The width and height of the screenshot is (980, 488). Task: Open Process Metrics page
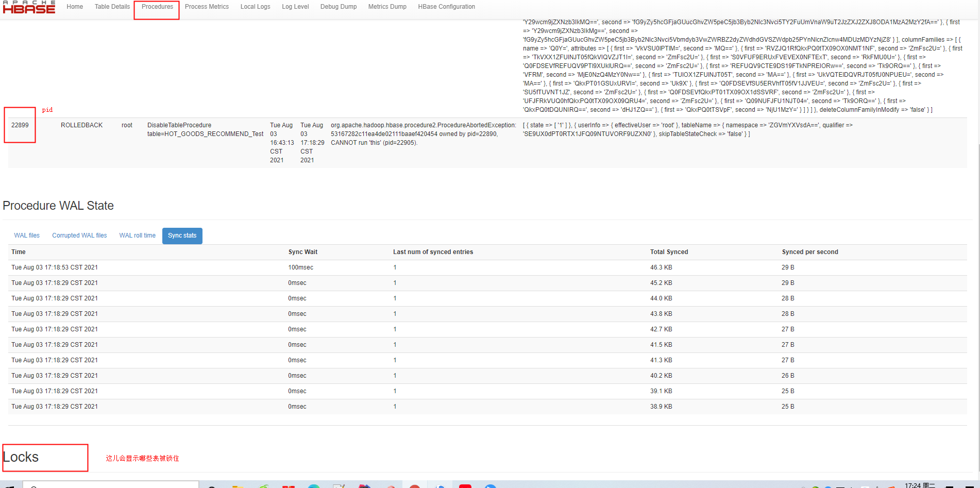click(207, 7)
